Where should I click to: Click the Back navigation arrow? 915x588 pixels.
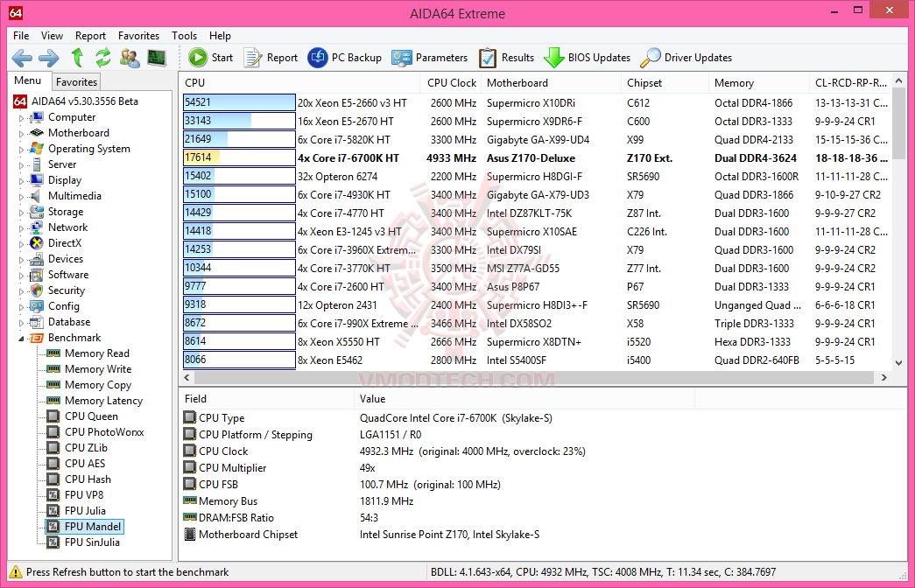(22, 58)
